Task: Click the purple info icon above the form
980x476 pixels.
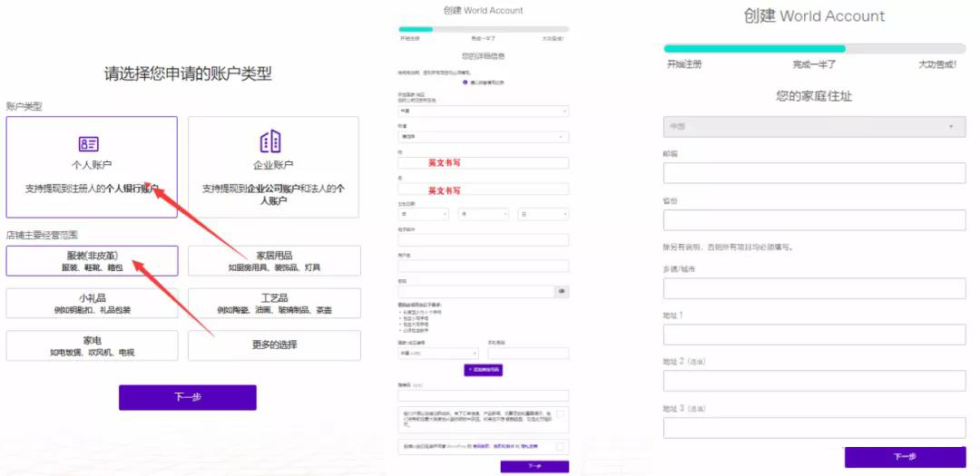Action: tap(465, 83)
